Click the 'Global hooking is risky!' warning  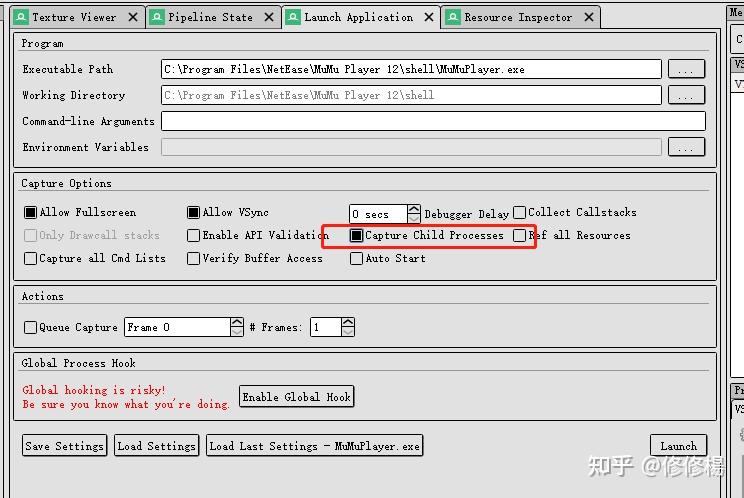point(93,390)
